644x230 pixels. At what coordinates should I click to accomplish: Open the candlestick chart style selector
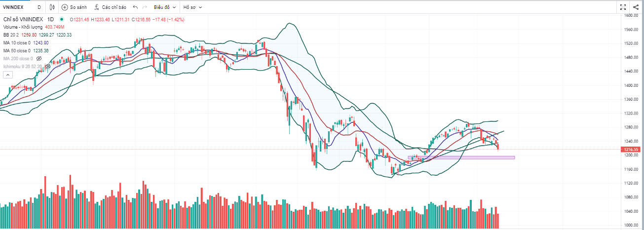[x=53, y=7]
